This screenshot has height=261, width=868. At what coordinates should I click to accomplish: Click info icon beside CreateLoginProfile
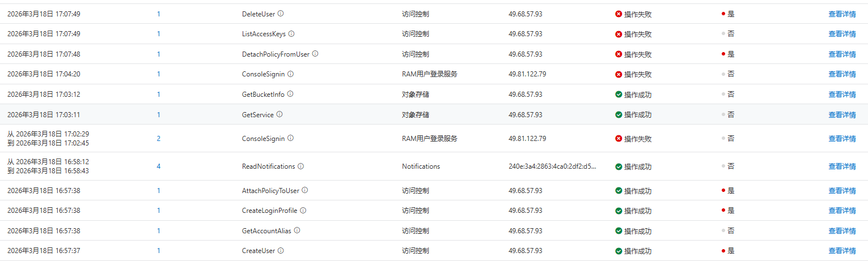click(303, 211)
